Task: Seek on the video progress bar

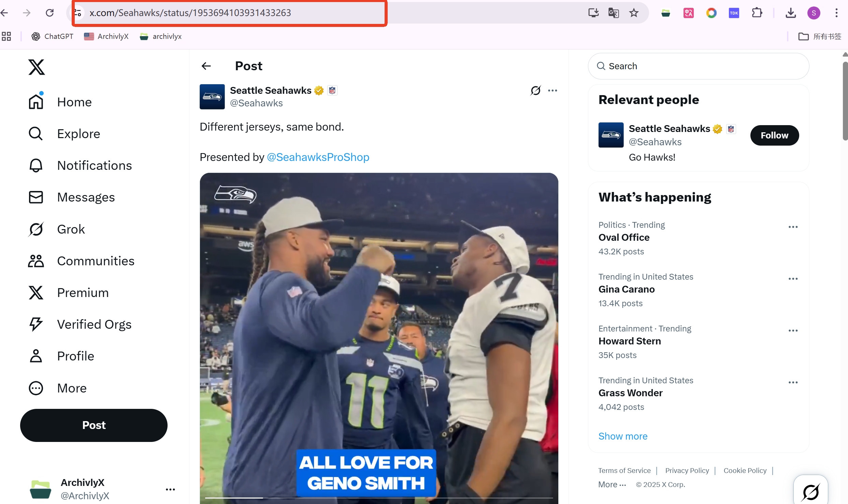Action: (379, 498)
